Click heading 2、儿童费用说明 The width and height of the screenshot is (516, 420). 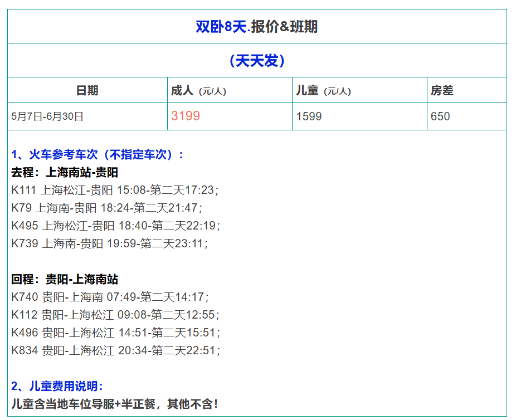(57, 386)
